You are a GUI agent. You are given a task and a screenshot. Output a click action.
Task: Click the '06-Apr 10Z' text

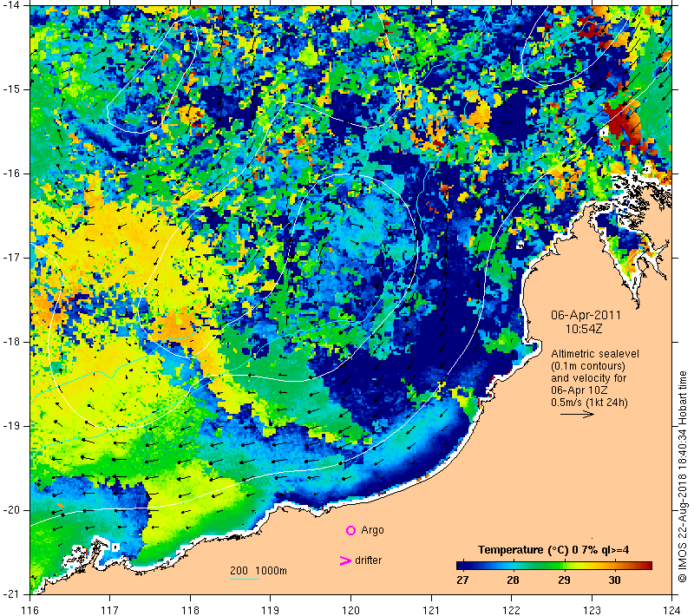(579, 390)
